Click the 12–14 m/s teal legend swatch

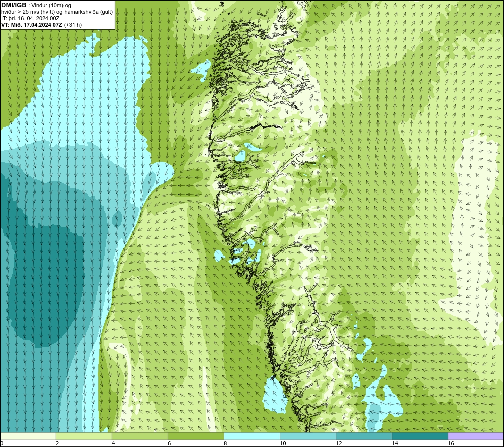point(363,436)
